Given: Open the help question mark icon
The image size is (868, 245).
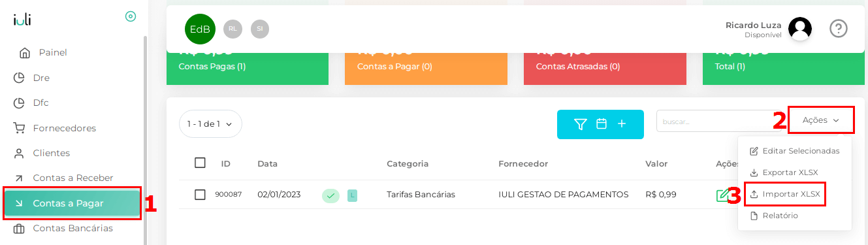Looking at the screenshot, I should 839,28.
